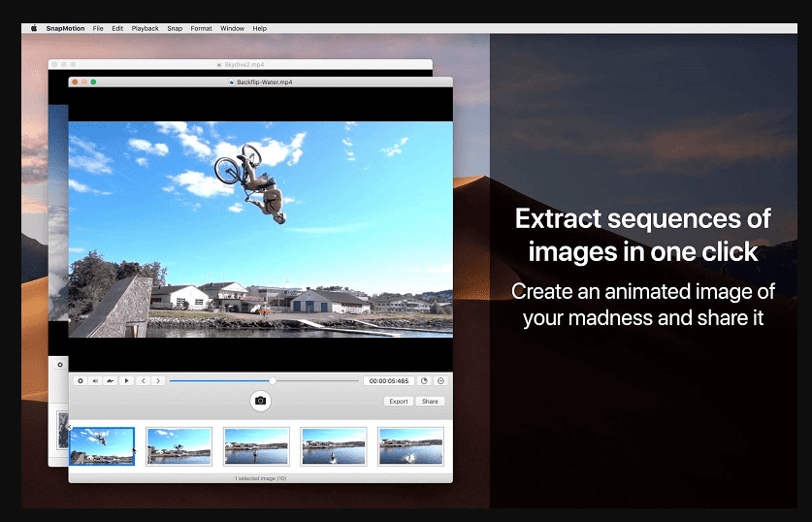
Task: Click the Share button
Action: pos(430,402)
